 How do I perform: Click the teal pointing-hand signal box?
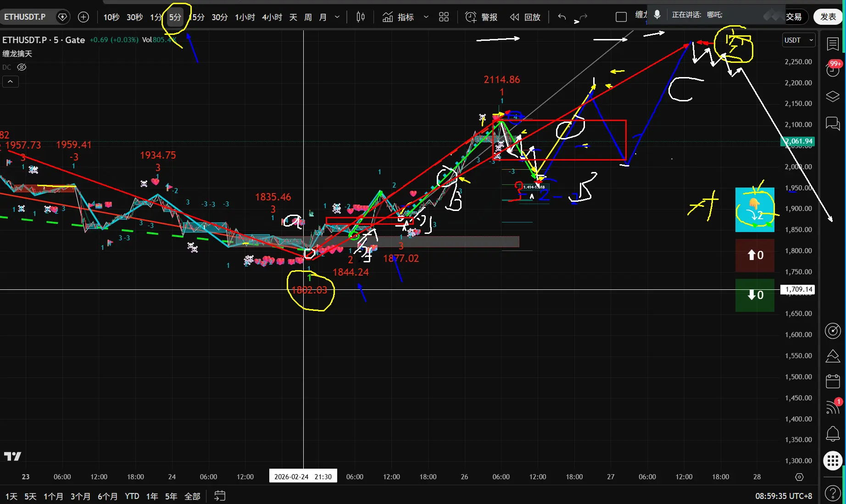coord(755,210)
